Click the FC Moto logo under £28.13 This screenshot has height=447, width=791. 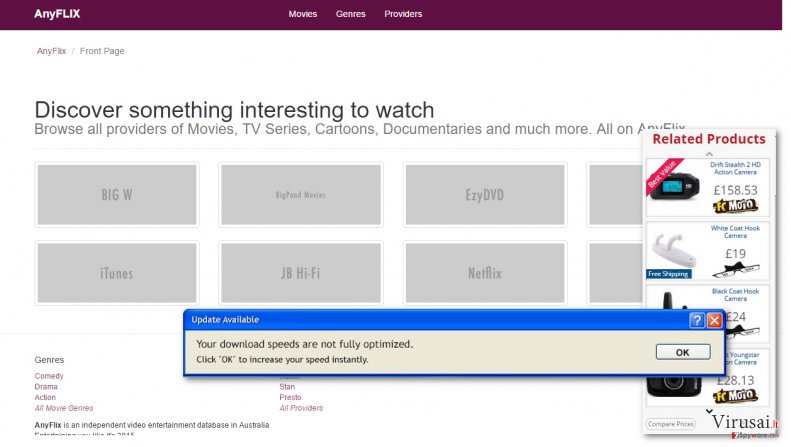tap(736, 396)
